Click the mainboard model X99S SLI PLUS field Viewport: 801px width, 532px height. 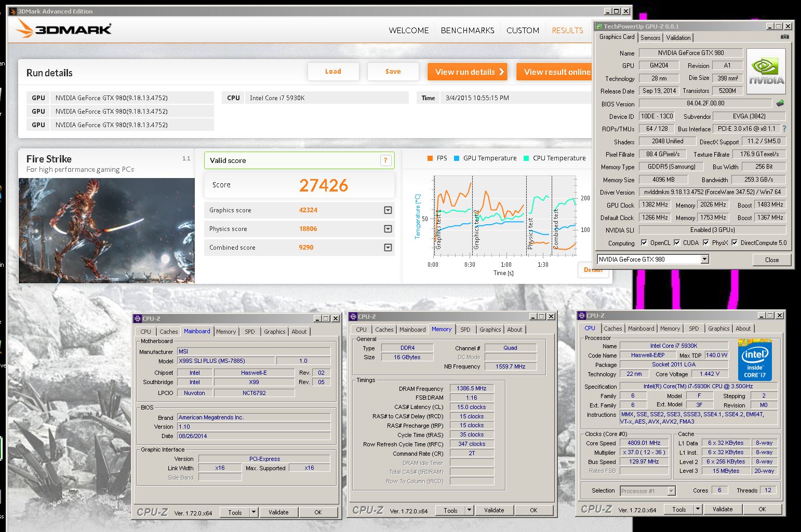click(x=225, y=361)
